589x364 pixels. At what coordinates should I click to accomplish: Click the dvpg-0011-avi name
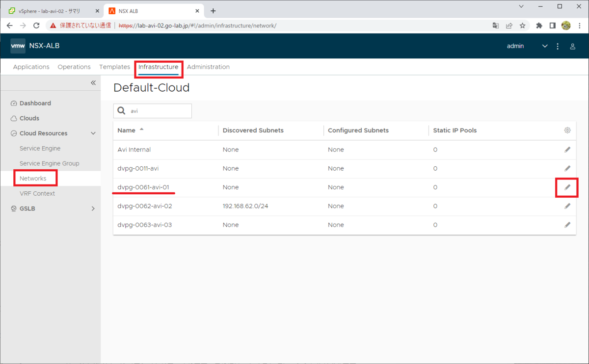(138, 168)
